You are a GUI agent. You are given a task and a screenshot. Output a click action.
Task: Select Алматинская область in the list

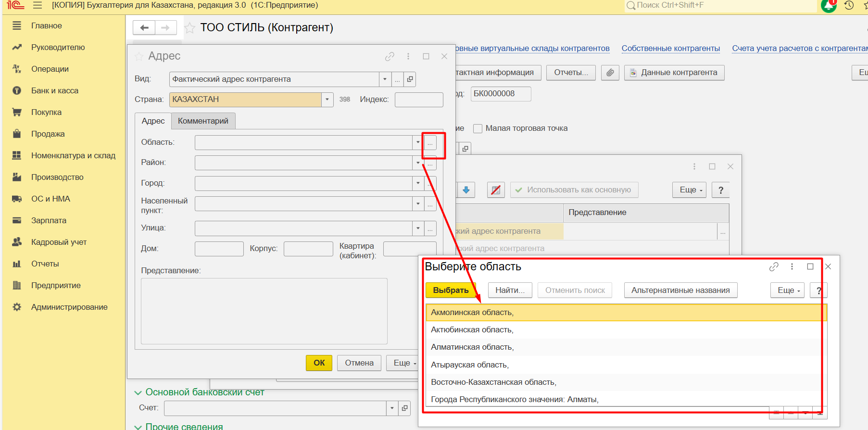point(472,347)
